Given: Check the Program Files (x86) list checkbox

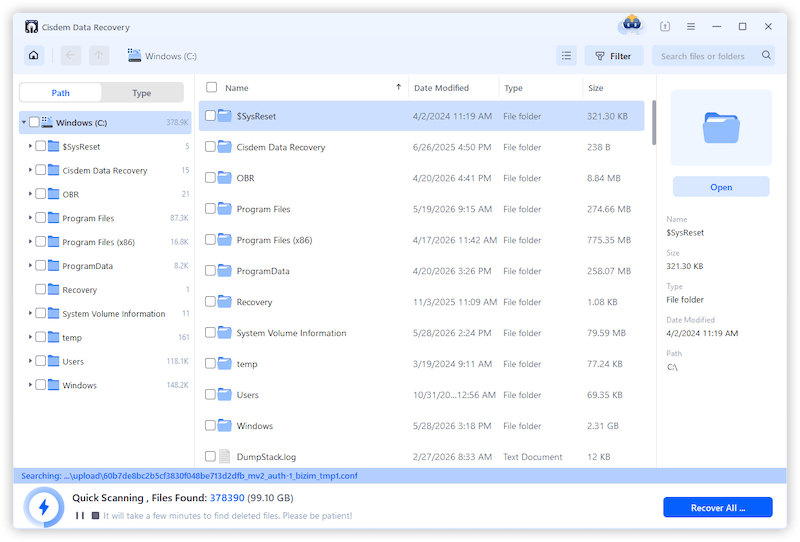Looking at the screenshot, I should (210, 240).
